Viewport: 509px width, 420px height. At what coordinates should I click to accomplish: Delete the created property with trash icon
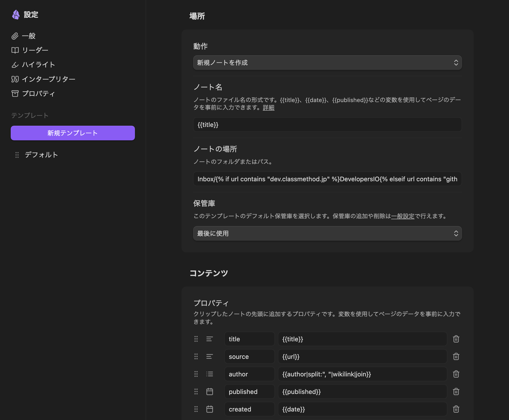tap(456, 409)
